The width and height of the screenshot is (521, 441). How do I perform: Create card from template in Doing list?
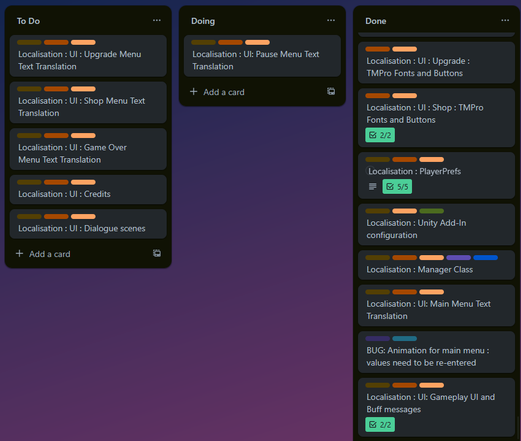point(331,91)
